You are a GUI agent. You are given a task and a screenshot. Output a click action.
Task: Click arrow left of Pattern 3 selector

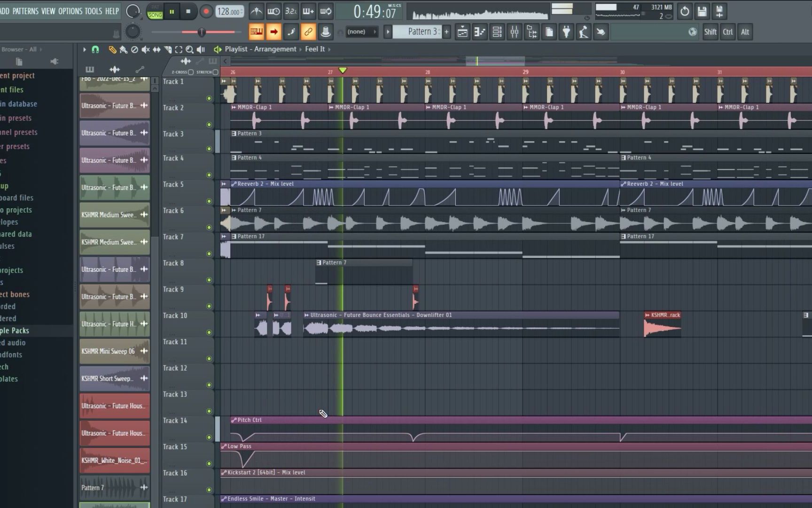coord(388,32)
